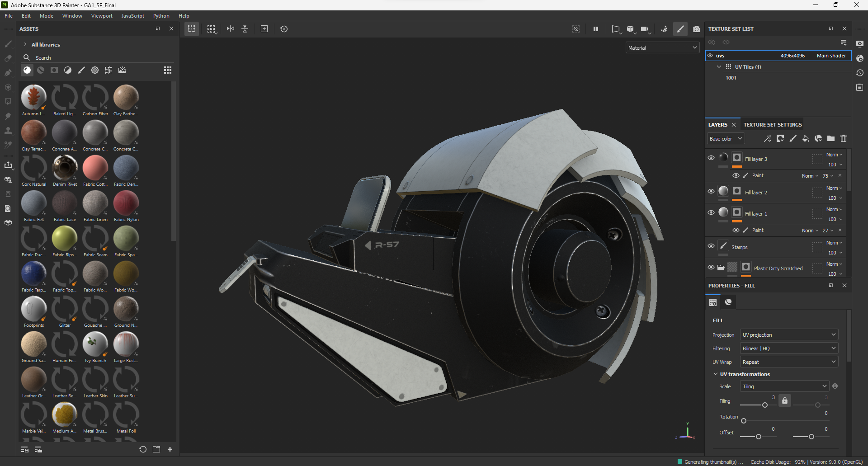Image resolution: width=868 pixels, height=466 pixels.
Task: Filter assets by Alphas icon
Action: pos(95,70)
